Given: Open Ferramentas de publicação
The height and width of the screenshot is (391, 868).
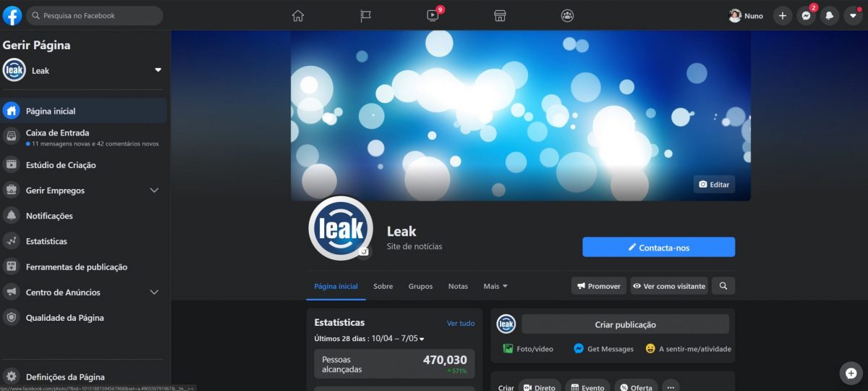Looking at the screenshot, I should tap(84, 267).
